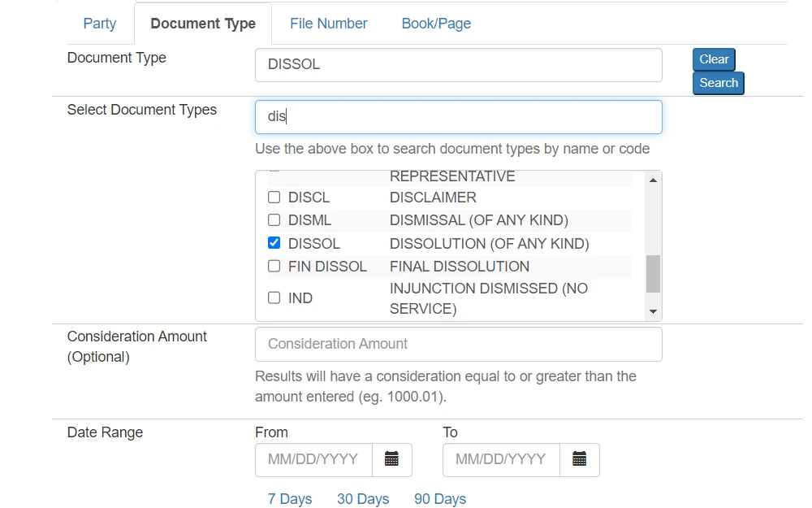This screenshot has width=812, height=508.
Task: Pick the 90 Days date range link
Action: tap(440, 499)
